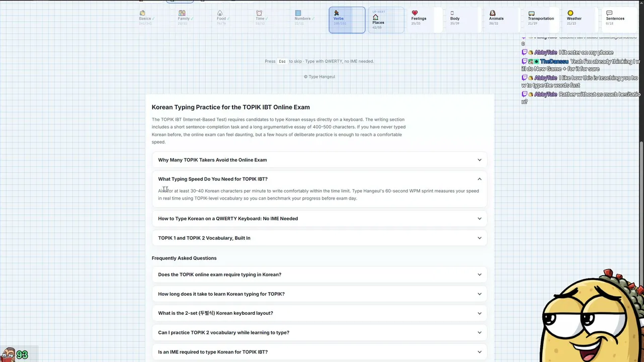Click the Numbers grid icon
644x362 pixels.
(298, 13)
